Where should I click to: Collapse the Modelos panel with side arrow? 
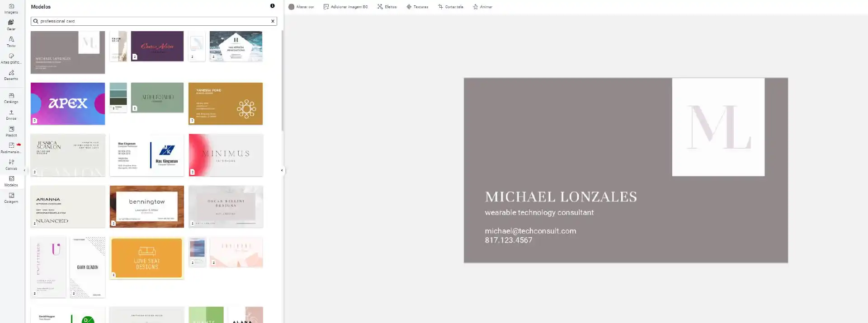(x=282, y=170)
